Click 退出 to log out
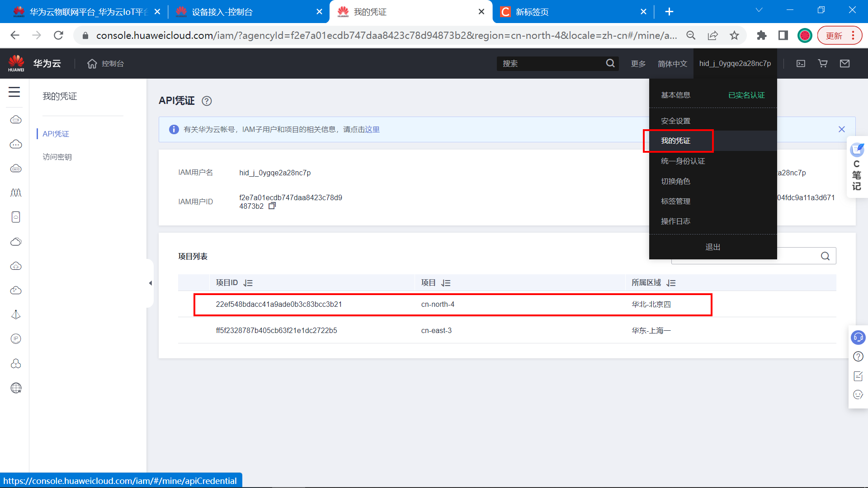The height and width of the screenshot is (488, 868). [x=713, y=247]
